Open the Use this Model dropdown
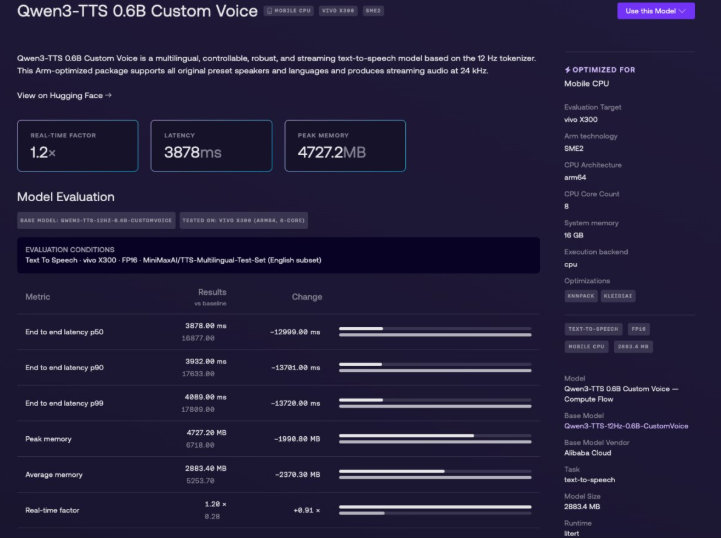 pos(656,11)
